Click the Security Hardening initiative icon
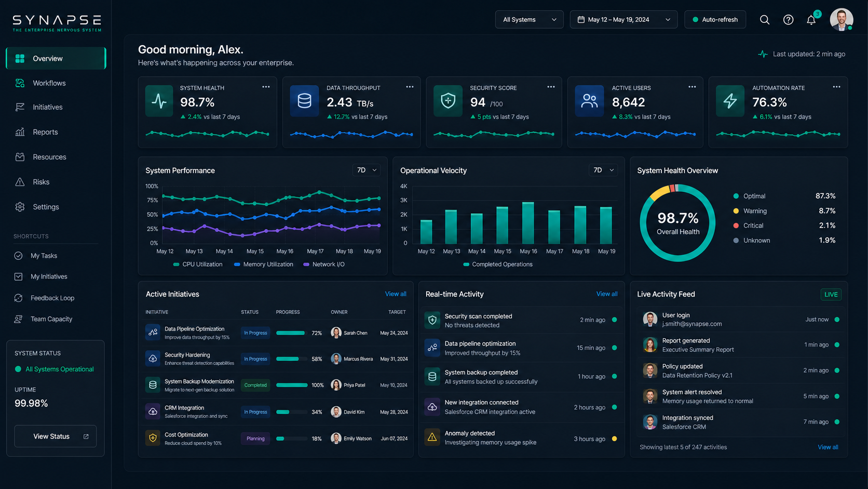The height and width of the screenshot is (489, 868). (153, 359)
